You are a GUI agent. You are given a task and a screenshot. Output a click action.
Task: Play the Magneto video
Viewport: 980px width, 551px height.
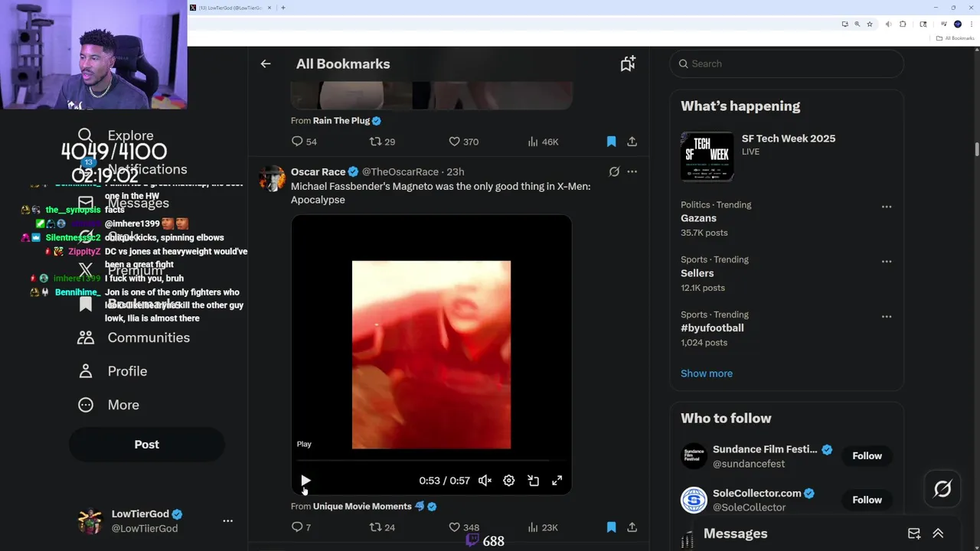click(x=305, y=481)
